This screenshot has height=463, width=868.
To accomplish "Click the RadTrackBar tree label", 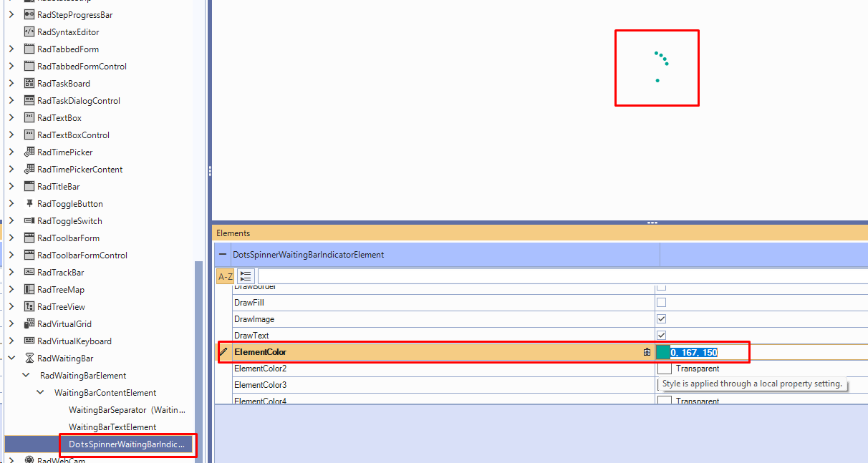I will pyautogui.click(x=61, y=273).
